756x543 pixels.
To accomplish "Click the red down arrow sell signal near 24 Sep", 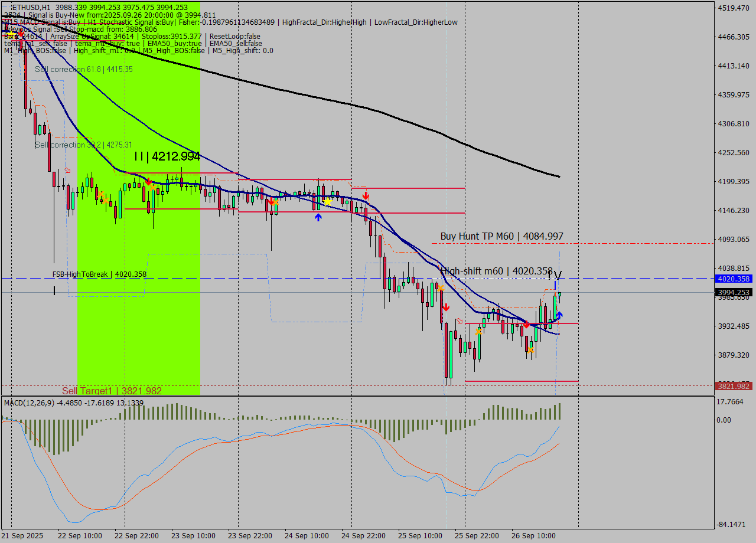I will [x=365, y=194].
